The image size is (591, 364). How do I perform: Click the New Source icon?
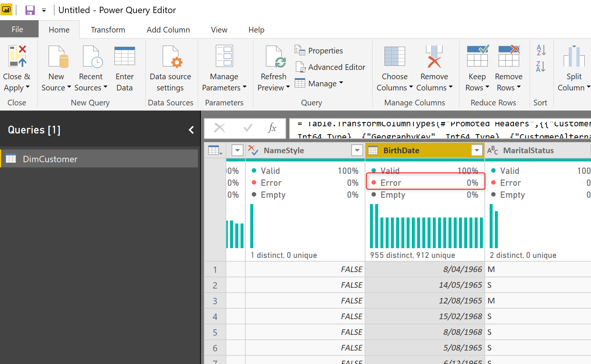click(x=59, y=57)
